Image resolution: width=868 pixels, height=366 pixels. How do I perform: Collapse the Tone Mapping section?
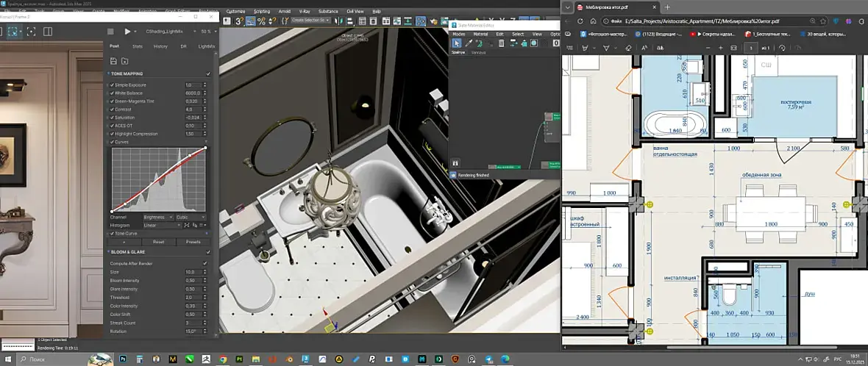(x=127, y=73)
